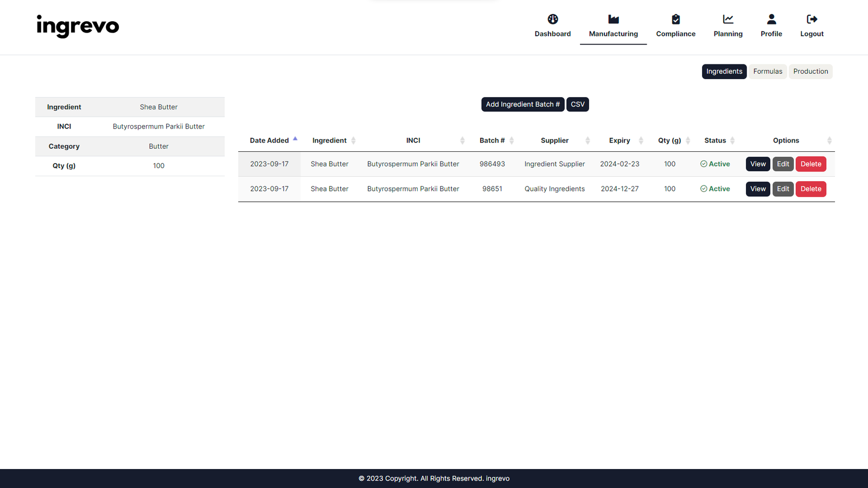Switch to the Production tab
This screenshot has height=488, width=868.
810,72
